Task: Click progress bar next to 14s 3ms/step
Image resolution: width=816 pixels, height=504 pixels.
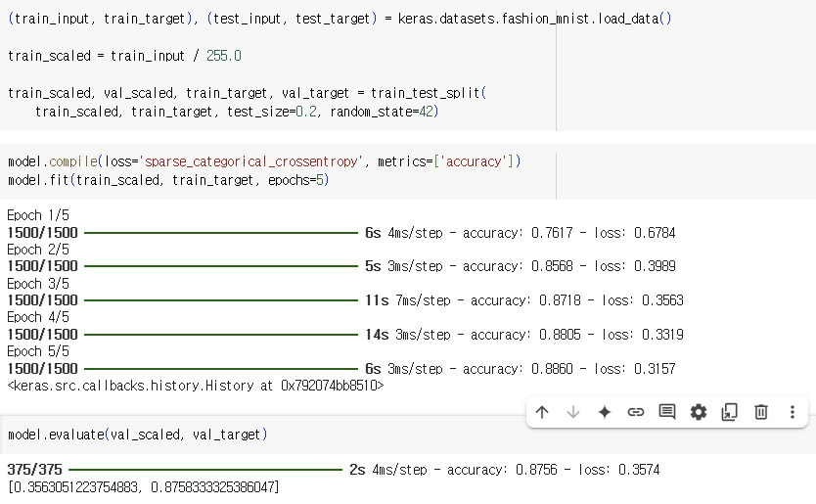Action: (x=221, y=335)
